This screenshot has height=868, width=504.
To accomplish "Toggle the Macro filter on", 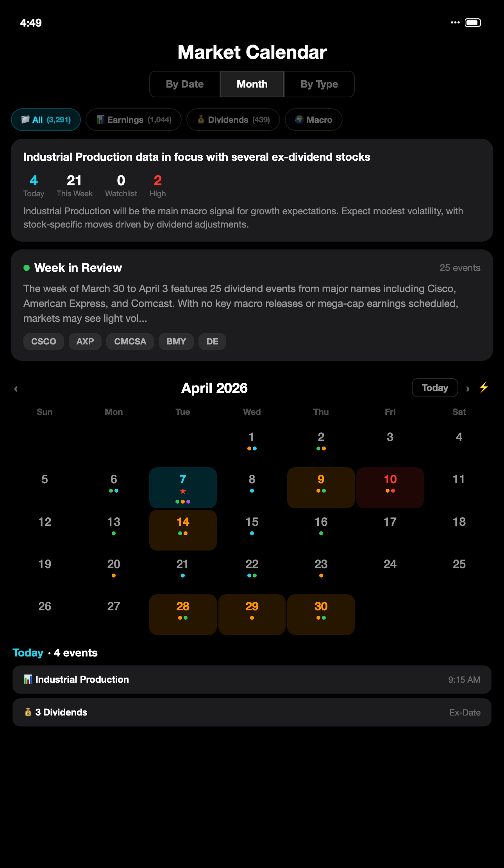I will (x=313, y=120).
